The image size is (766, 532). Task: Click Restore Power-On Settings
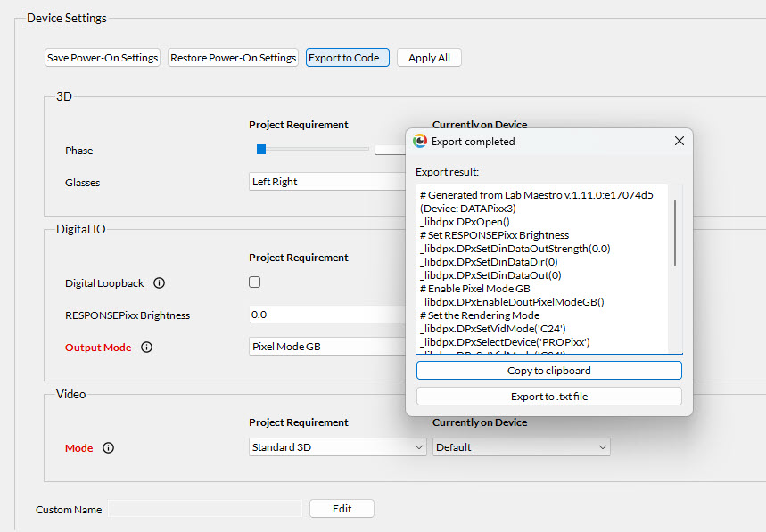[233, 58]
